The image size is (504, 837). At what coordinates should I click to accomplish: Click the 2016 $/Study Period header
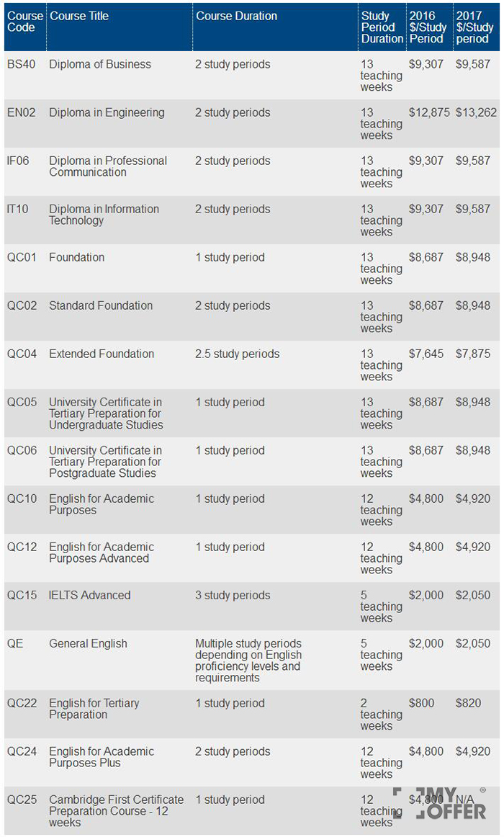point(428,27)
